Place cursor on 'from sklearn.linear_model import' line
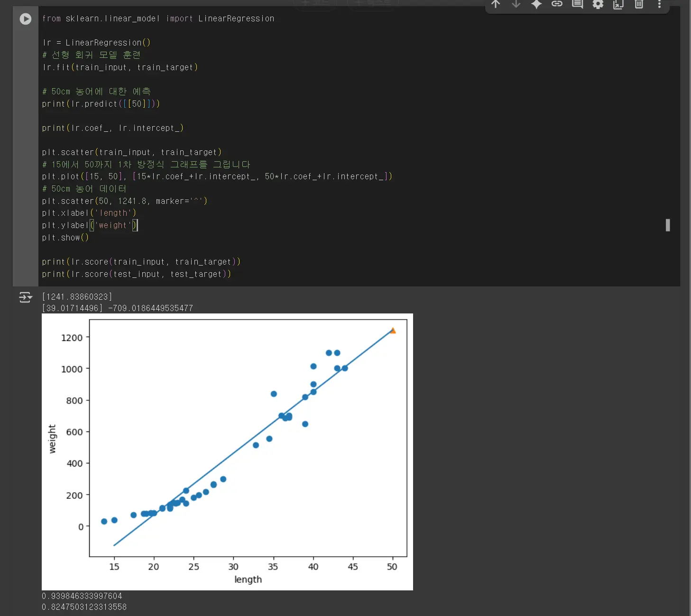 coord(158,18)
